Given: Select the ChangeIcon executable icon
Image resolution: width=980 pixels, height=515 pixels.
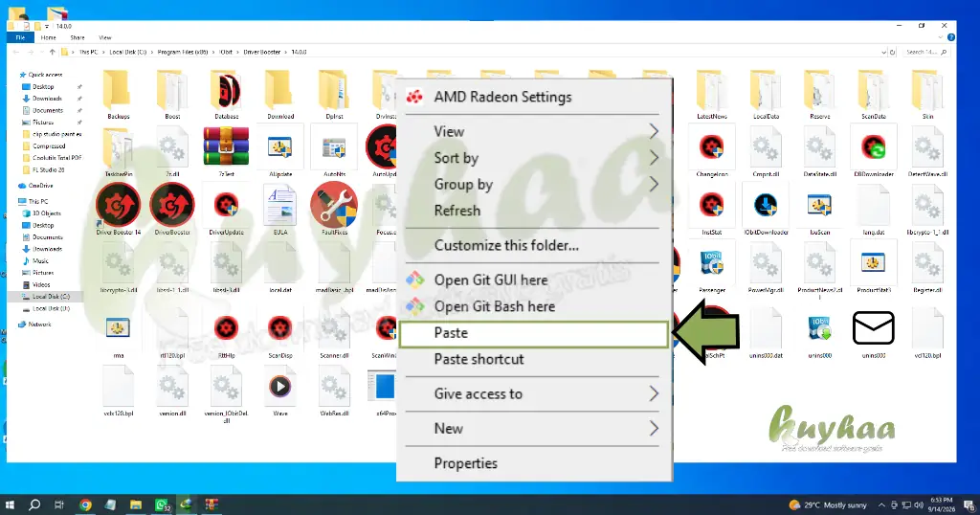Looking at the screenshot, I should tap(711, 147).
